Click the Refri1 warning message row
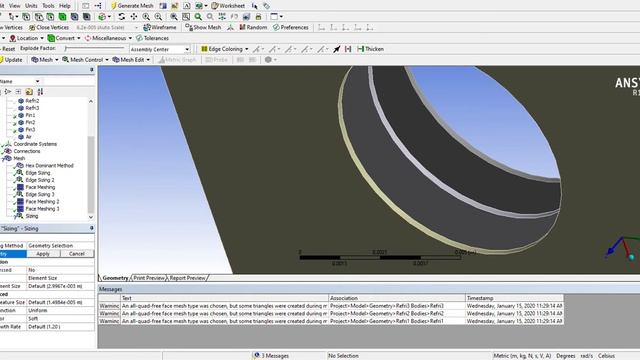 point(331,321)
